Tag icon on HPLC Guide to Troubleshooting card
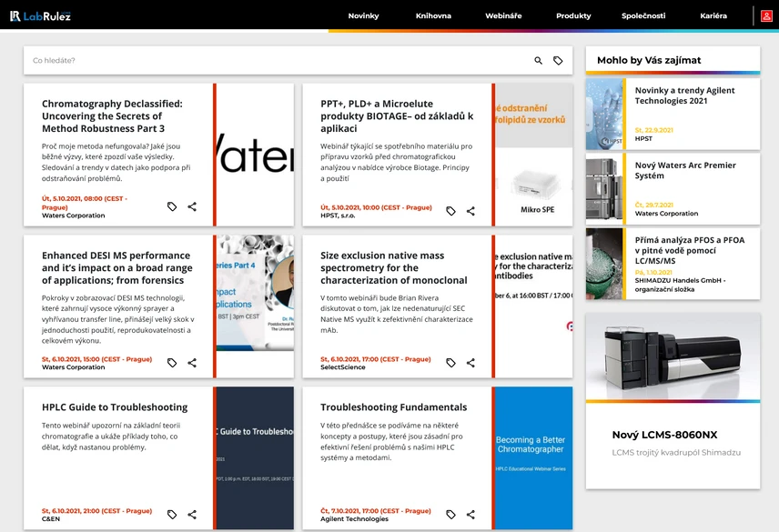The image size is (779, 532). pyautogui.click(x=172, y=515)
